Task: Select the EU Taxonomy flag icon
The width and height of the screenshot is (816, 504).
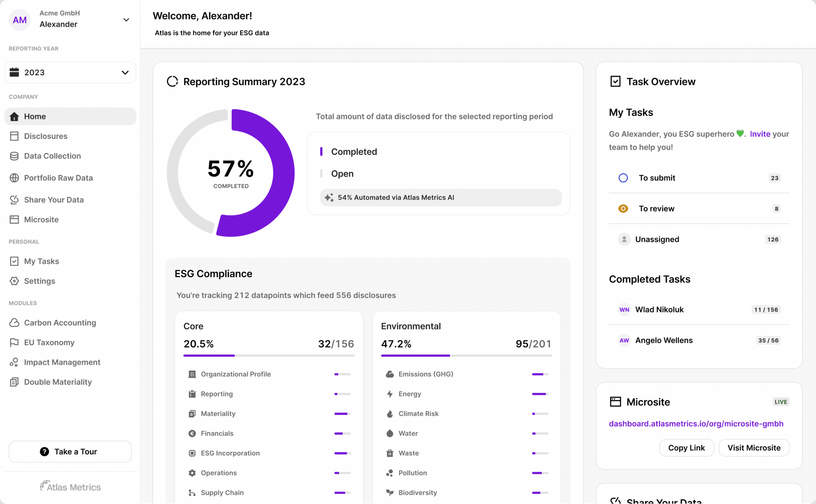Action: click(15, 342)
